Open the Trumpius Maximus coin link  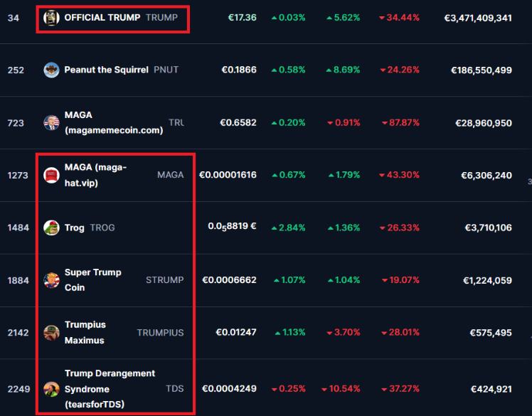(85, 333)
